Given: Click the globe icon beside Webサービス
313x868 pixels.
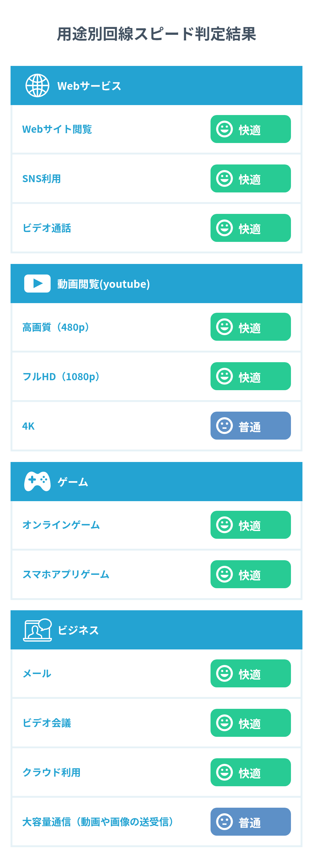Looking at the screenshot, I should point(37,85).
